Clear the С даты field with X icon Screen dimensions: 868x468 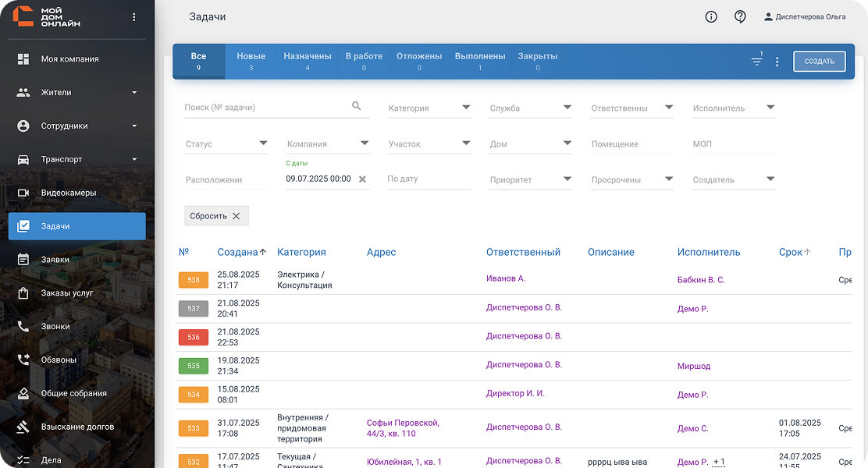click(x=362, y=179)
